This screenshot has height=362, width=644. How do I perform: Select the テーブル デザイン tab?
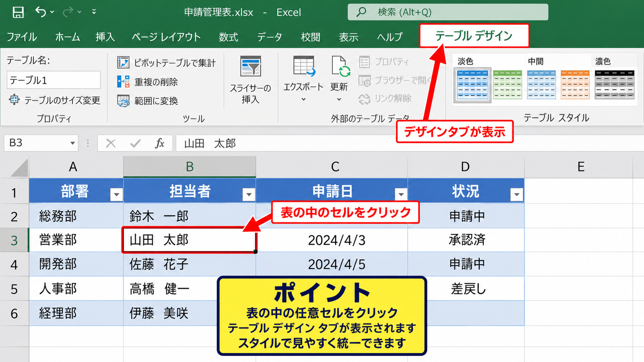[x=474, y=36]
